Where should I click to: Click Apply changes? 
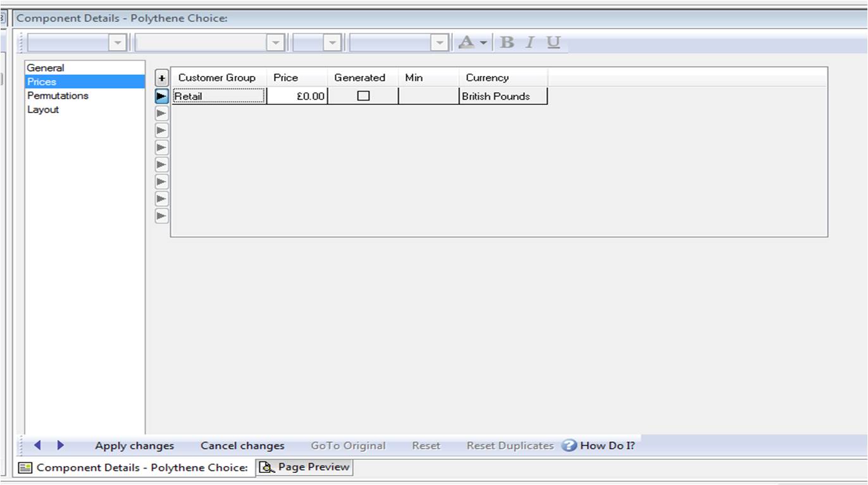pos(134,445)
